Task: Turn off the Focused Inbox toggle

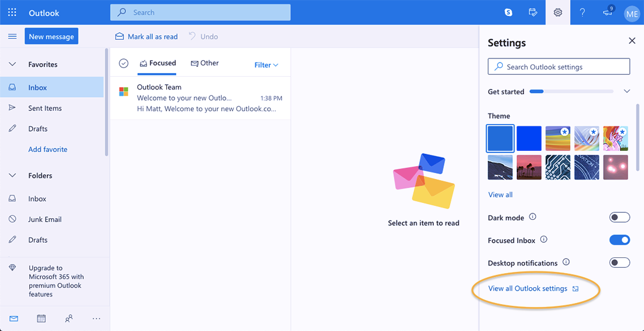Action: pos(619,240)
